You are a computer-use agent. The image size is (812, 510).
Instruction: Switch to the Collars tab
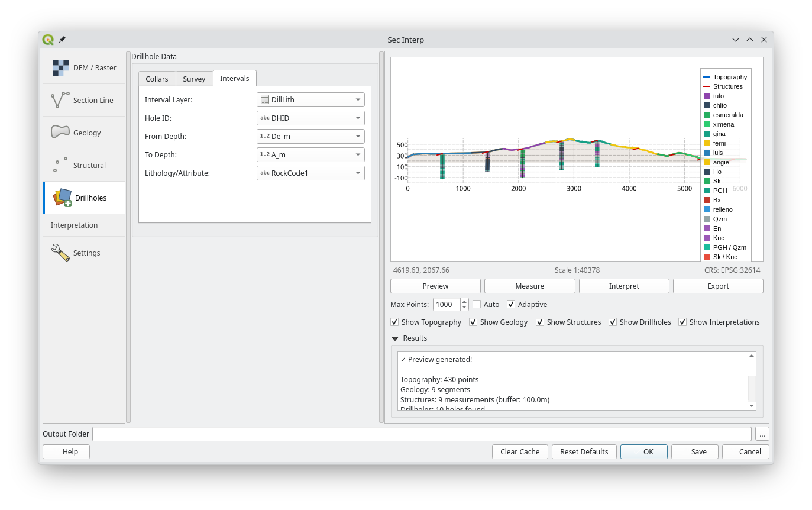[x=156, y=78]
